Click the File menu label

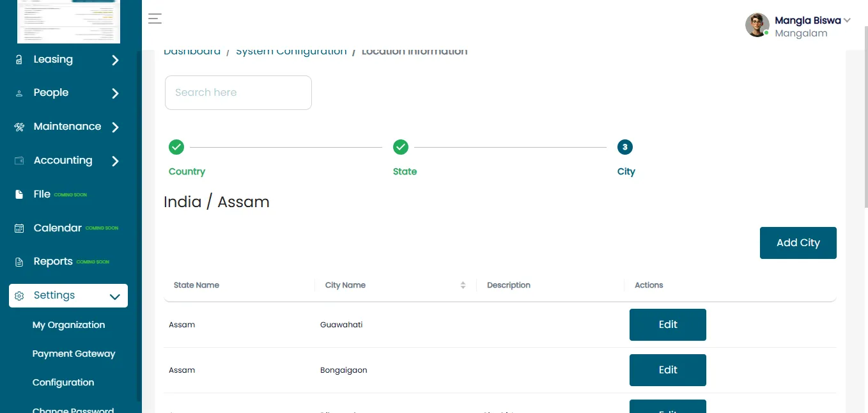[x=42, y=194]
